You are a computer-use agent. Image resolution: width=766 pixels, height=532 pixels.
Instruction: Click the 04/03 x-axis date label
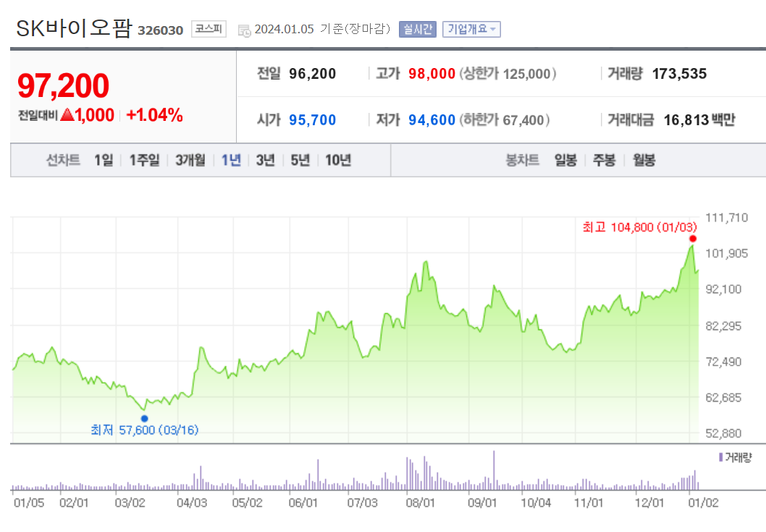[x=192, y=503]
